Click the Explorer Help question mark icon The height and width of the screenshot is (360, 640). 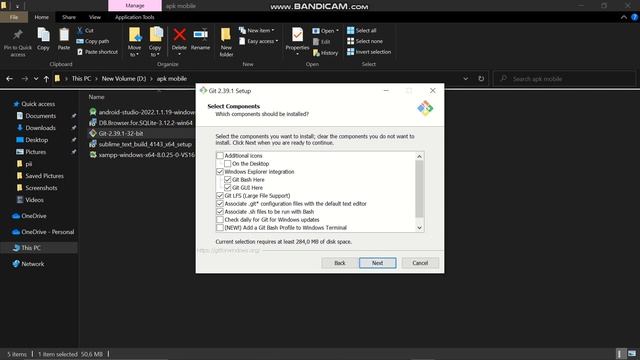pos(634,17)
